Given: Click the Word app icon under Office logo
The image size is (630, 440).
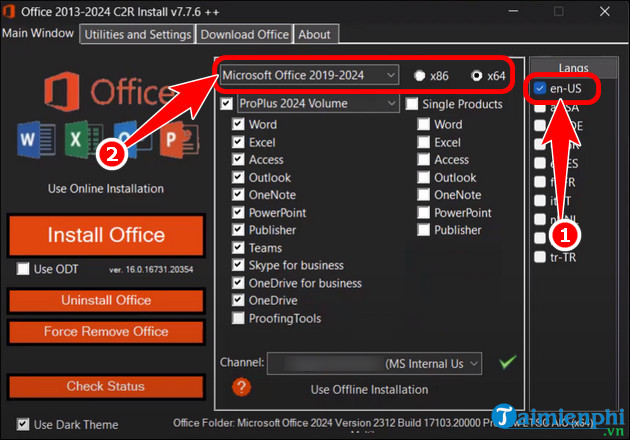Looking at the screenshot, I should pos(37,139).
